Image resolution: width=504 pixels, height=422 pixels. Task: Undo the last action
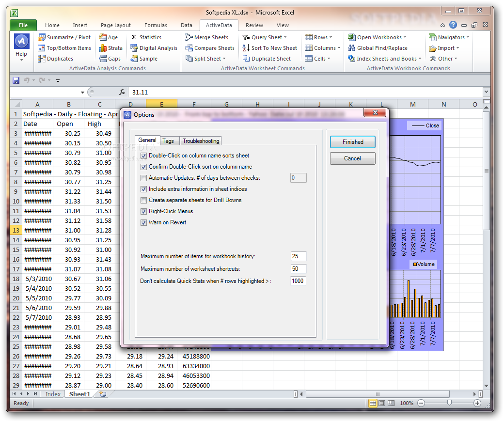pos(26,80)
